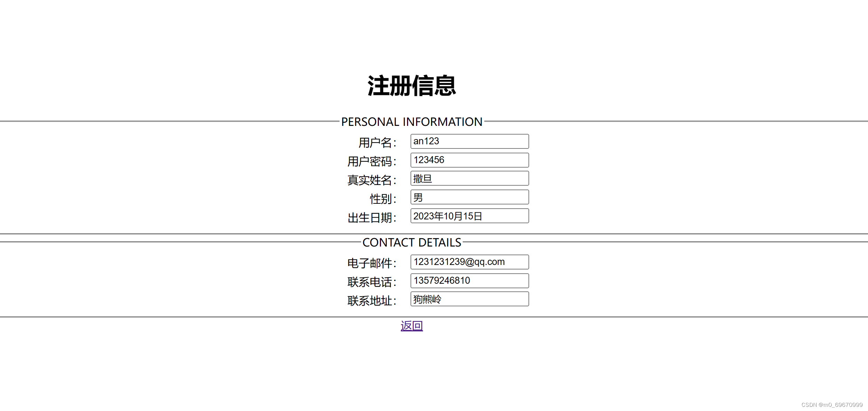Select the 用户密码 field containing 123456
This screenshot has height=411, width=868.
tap(469, 160)
